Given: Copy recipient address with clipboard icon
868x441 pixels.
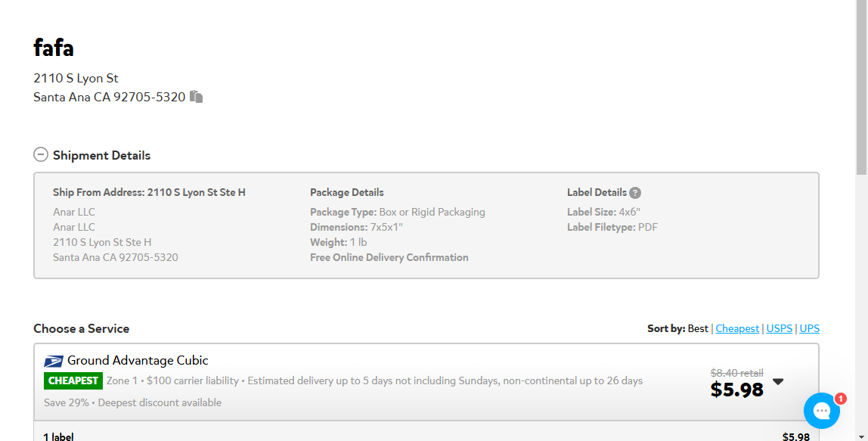Looking at the screenshot, I should [196, 96].
